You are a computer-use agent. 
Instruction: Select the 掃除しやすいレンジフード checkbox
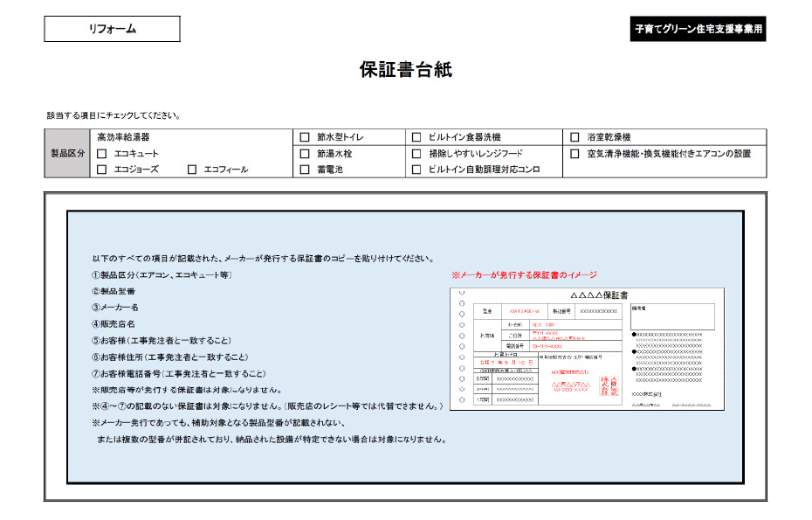416,154
